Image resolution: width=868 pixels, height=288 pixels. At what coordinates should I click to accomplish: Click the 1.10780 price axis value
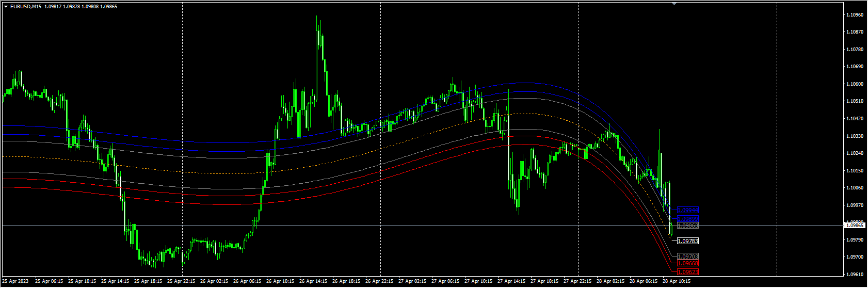point(855,50)
